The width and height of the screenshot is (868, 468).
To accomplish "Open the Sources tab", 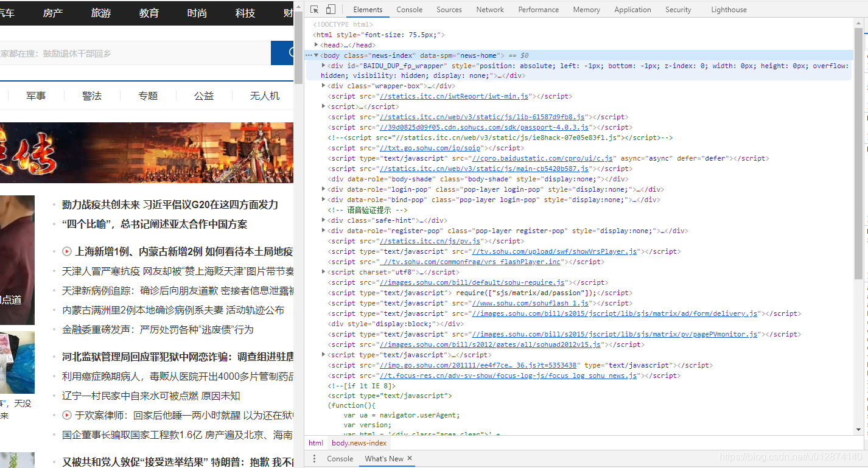I will 449,10.
